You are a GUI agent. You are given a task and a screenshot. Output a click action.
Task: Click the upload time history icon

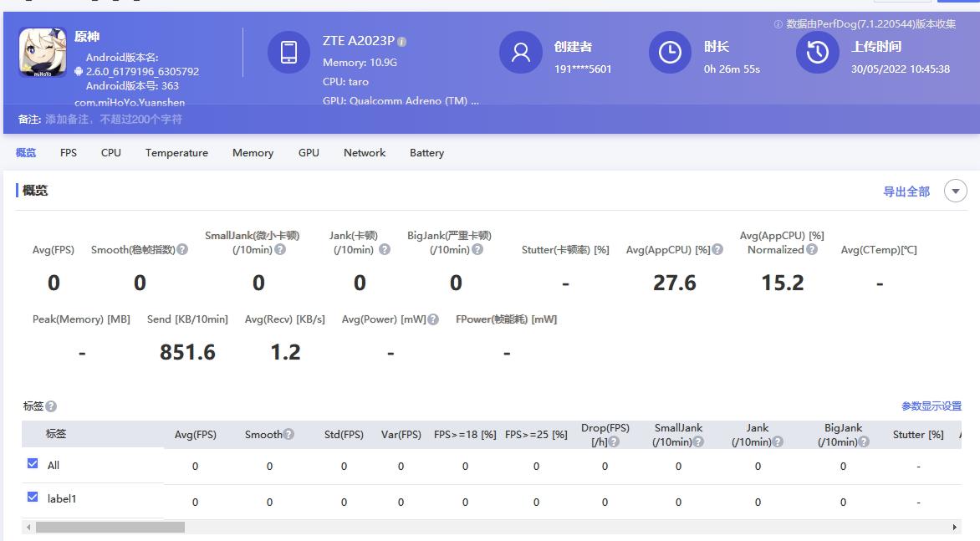point(817,53)
